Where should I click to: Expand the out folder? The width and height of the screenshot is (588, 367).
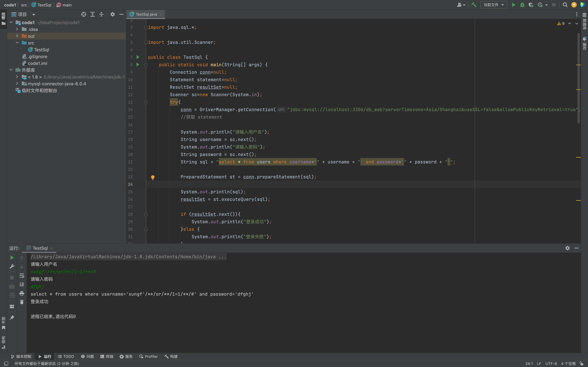(17, 36)
